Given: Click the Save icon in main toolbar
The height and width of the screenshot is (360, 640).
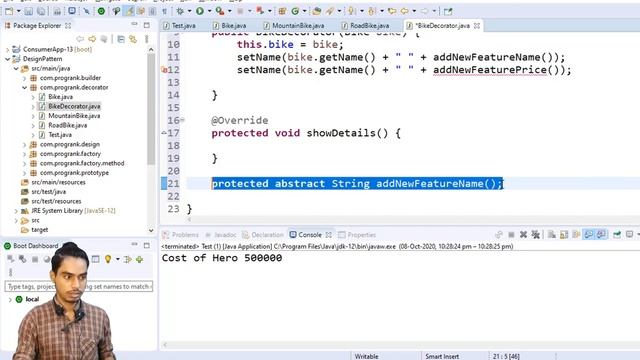Looking at the screenshot, I should click(29, 11).
